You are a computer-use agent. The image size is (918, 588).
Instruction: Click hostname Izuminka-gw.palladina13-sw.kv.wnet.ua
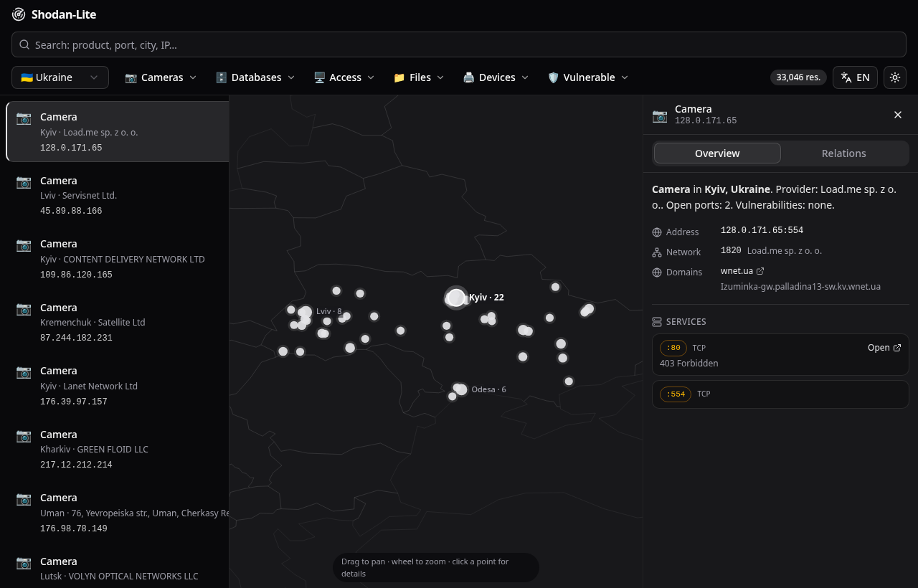800,287
